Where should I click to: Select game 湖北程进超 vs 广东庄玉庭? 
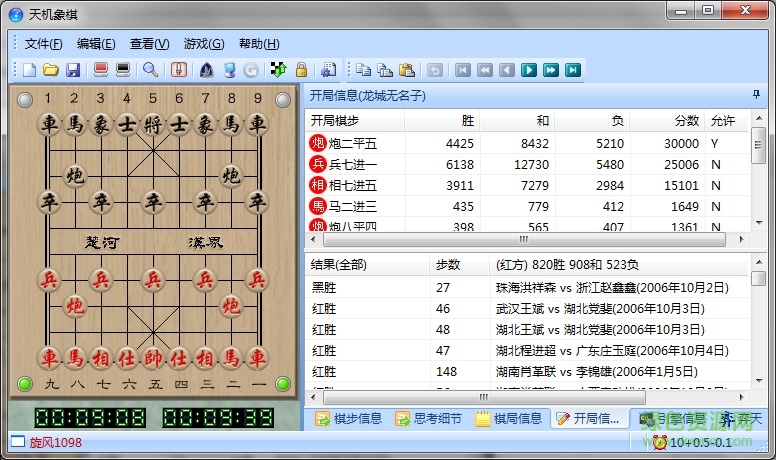(x=527, y=351)
